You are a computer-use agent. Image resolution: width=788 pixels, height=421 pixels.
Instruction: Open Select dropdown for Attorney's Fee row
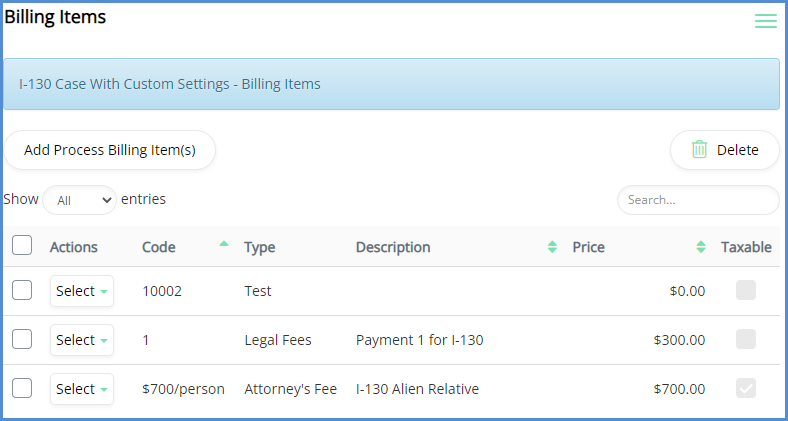pyautogui.click(x=82, y=389)
